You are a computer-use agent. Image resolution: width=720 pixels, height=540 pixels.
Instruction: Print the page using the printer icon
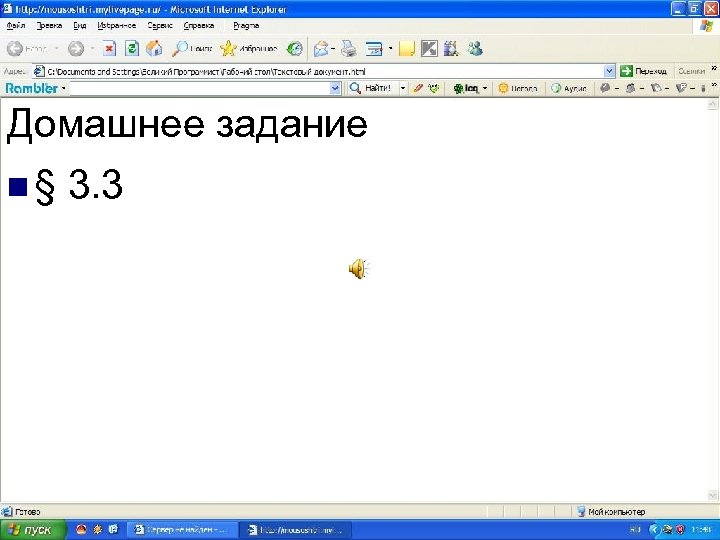pyautogui.click(x=349, y=49)
